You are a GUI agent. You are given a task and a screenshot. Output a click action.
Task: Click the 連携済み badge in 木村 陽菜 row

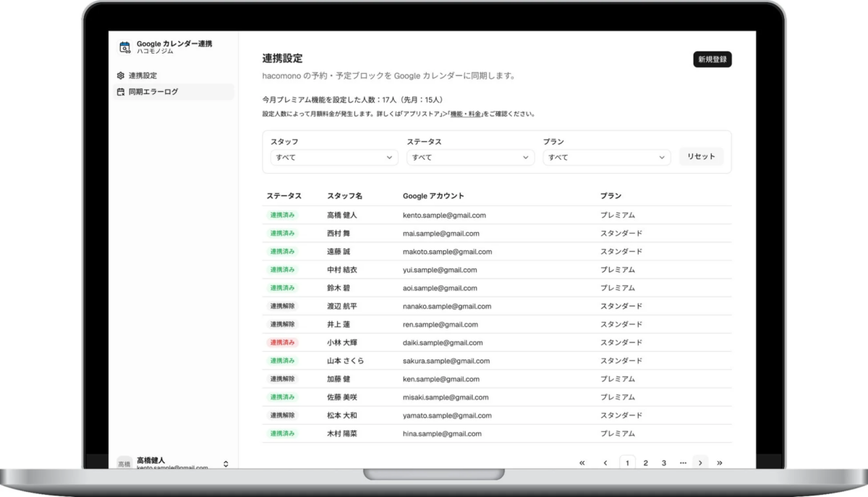point(282,433)
